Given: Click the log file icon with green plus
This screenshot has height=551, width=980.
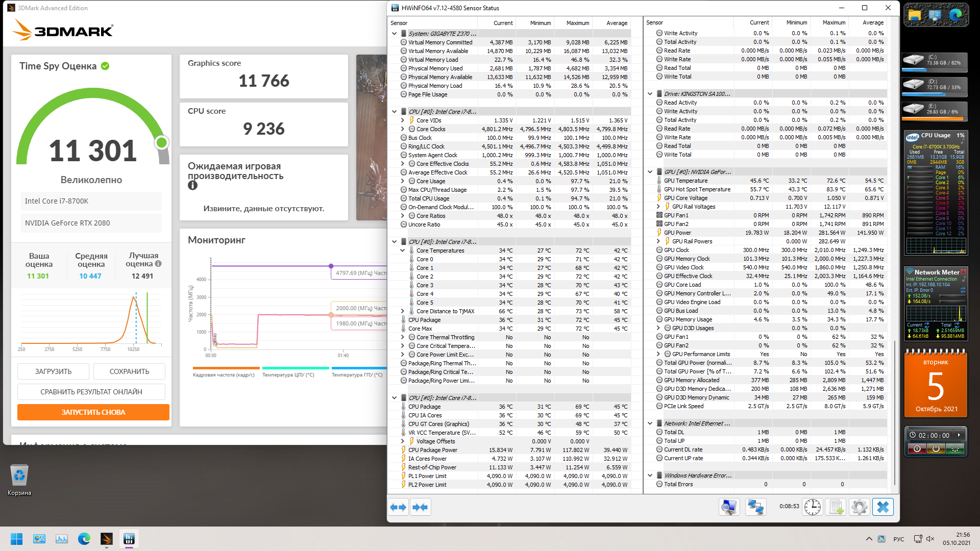Looking at the screenshot, I should [x=836, y=507].
